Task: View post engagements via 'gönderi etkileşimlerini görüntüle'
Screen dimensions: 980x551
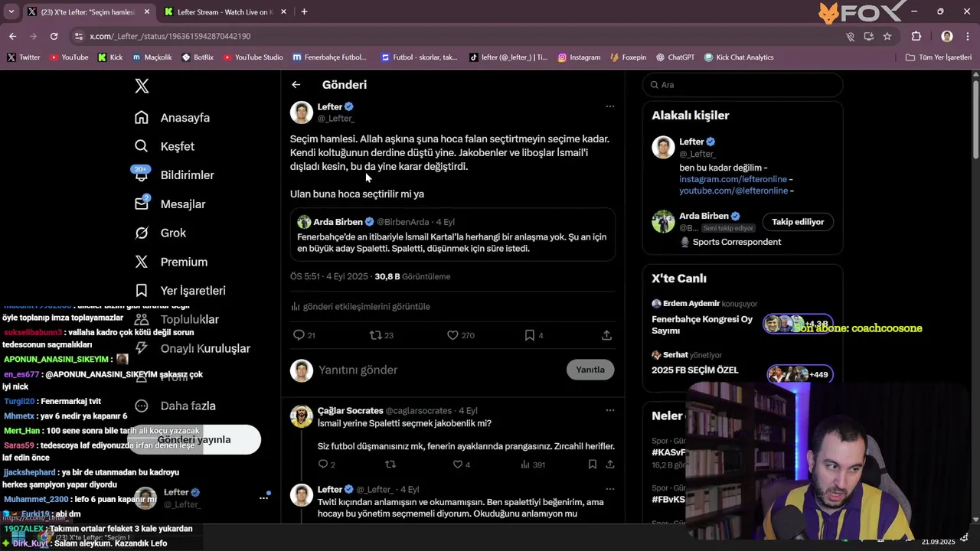Action: [x=361, y=306]
